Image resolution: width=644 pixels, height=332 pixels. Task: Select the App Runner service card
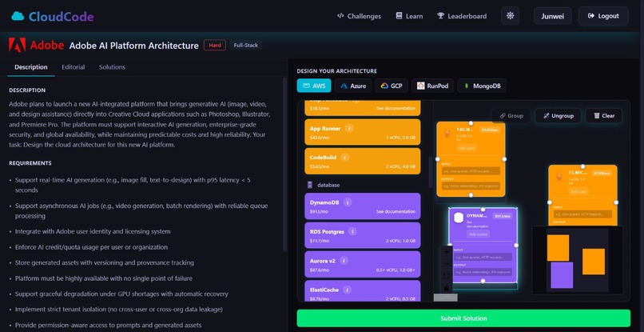362,132
